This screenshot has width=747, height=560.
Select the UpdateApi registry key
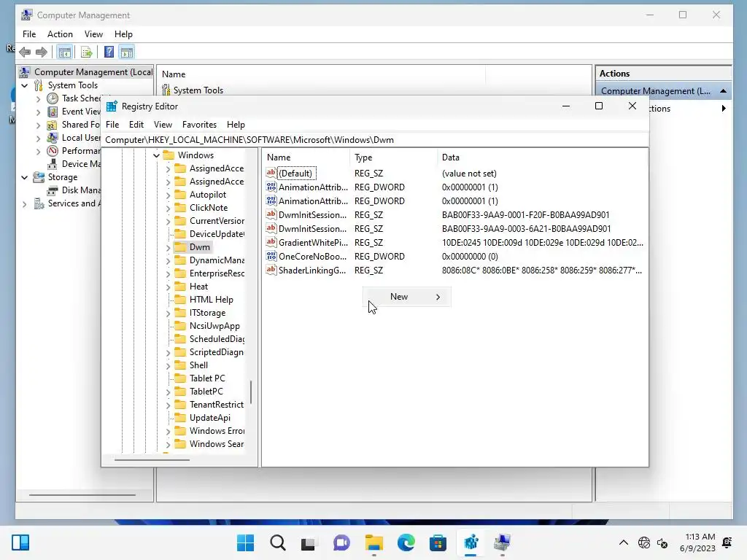[209, 418]
